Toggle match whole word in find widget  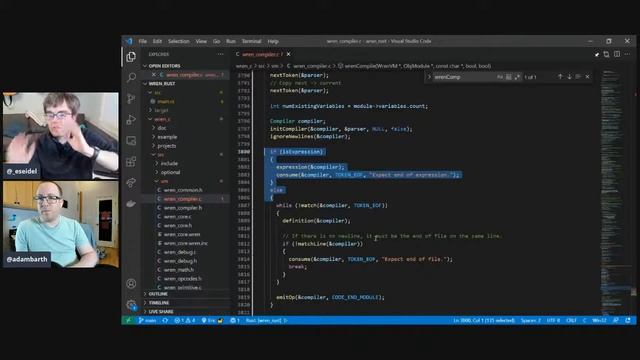(x=509, y=77)
